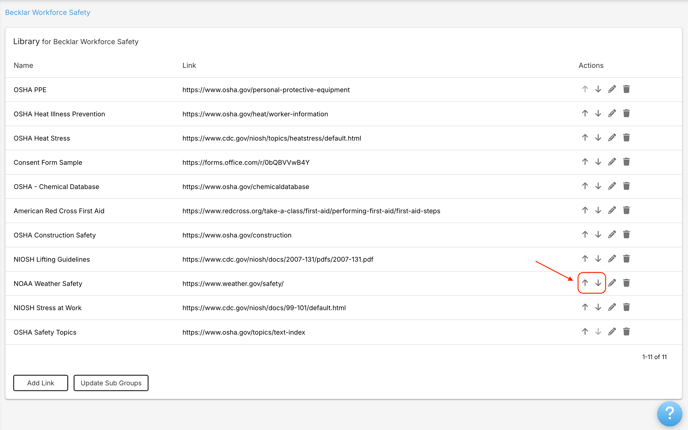Viewport: 688px width, 430px height.
Task: Click the Actions column header
Action: (x=591, y=65)
